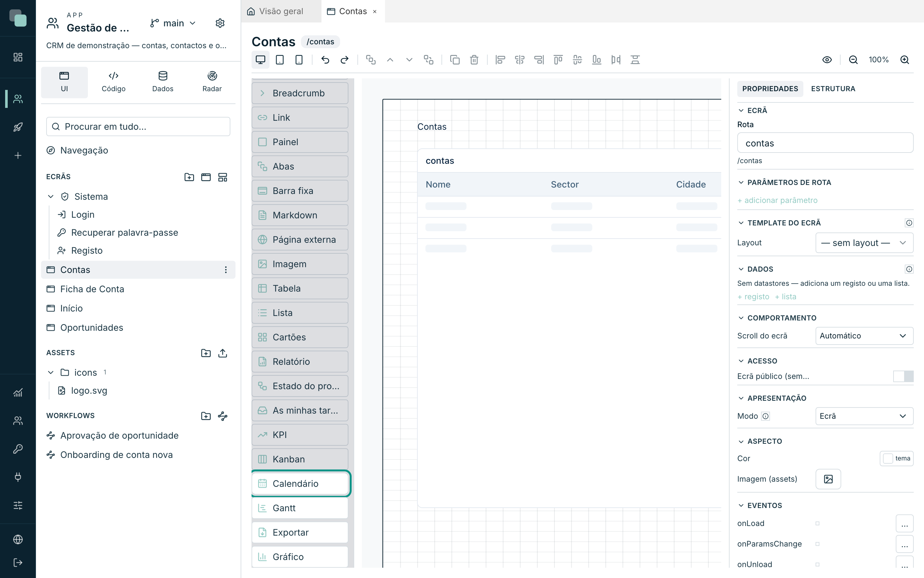Collapse the icons assets folder

pyautogui.click(x=51, y=372)
